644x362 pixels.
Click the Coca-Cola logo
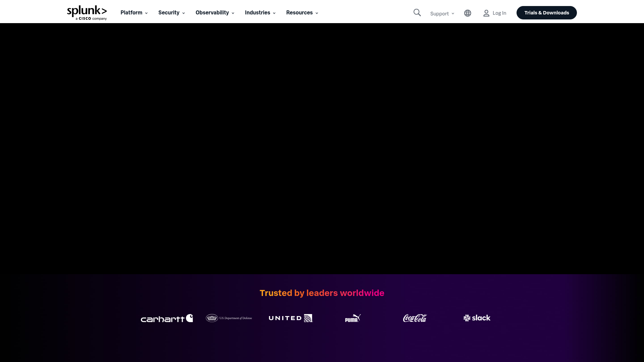click(415, 318)
